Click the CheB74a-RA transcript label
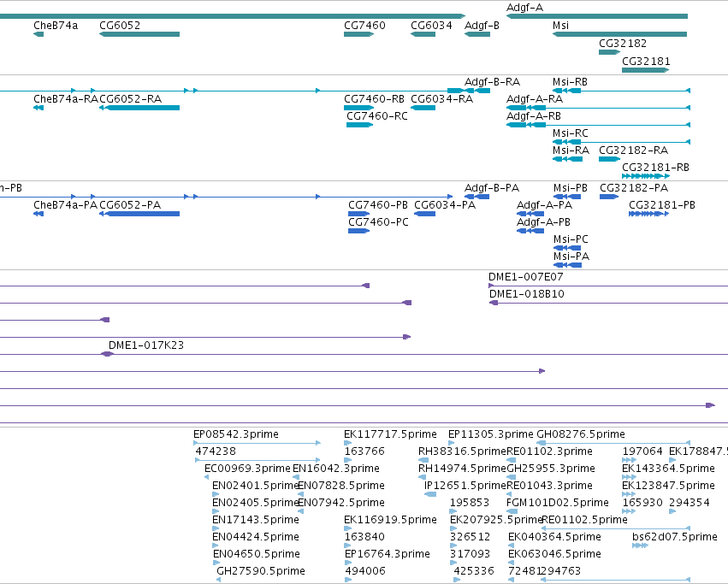This screenshot has height=584, width=728. (x=66, y=99)
